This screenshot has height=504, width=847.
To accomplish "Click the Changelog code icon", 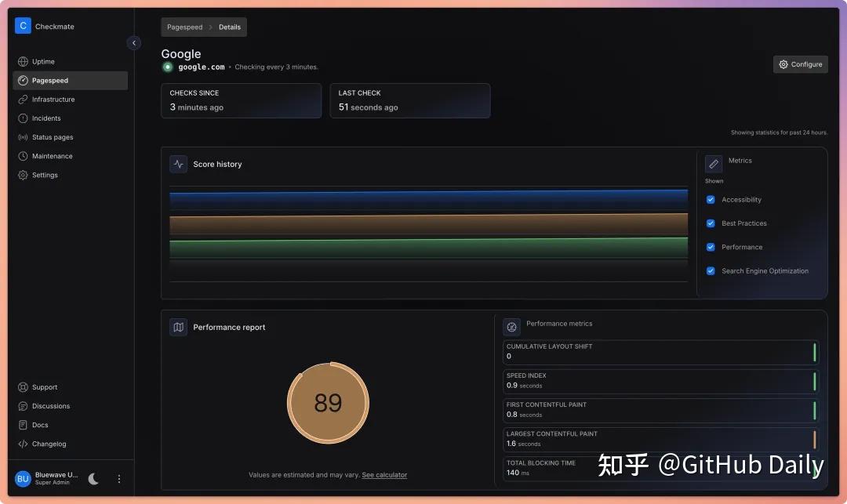I will 23,444.
